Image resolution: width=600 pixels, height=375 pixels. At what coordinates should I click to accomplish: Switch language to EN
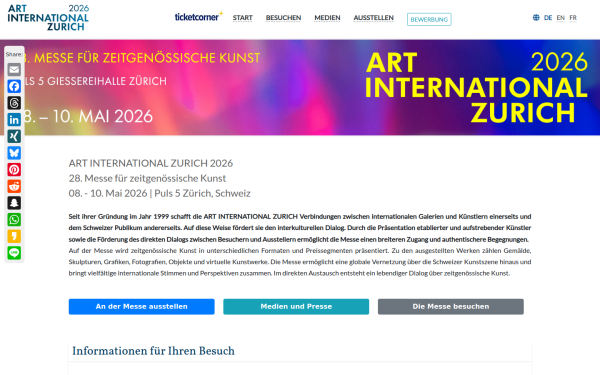(561, 18)
